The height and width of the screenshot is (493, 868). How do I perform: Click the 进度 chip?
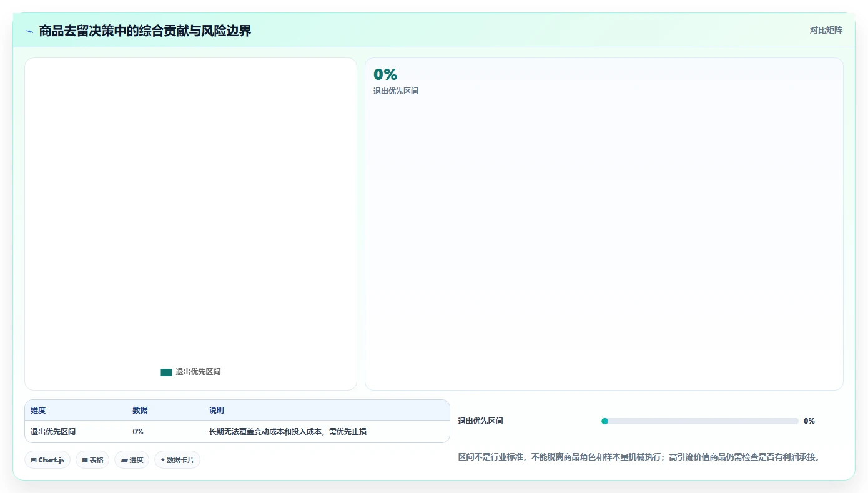point(132,460)
